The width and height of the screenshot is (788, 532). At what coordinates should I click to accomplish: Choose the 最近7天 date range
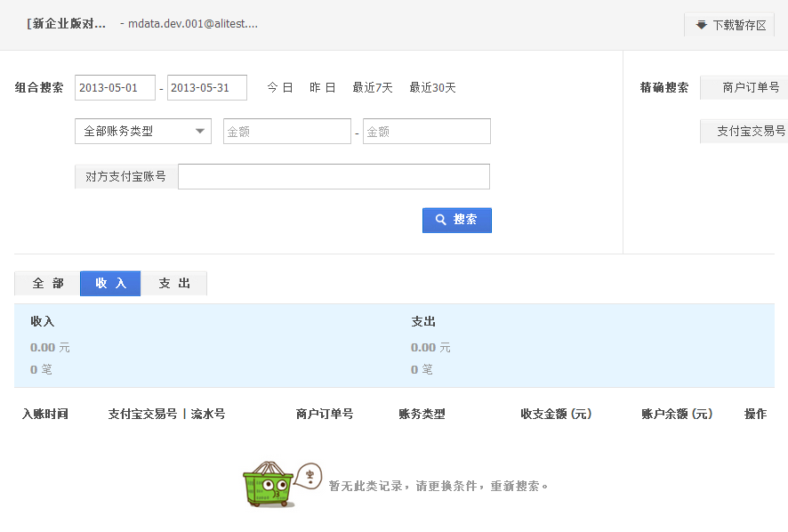pyautogui.click(x=373, y=87)
